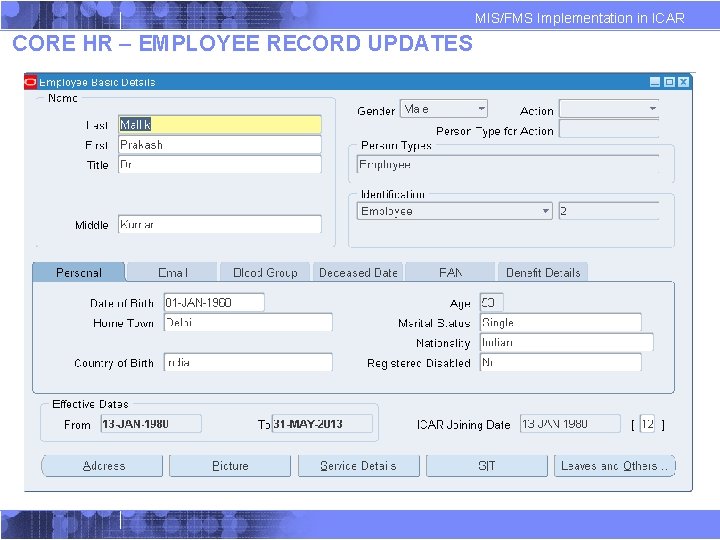Click the 'MIS/FMS Implementation in ICAR' text
The width and height of the screenshot is (720, 540).
pyautogui.click(x=579, y=18)
